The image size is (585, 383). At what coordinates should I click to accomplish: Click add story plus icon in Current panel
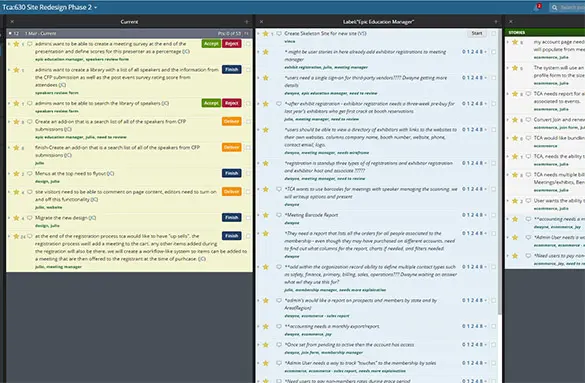[246, 22]
